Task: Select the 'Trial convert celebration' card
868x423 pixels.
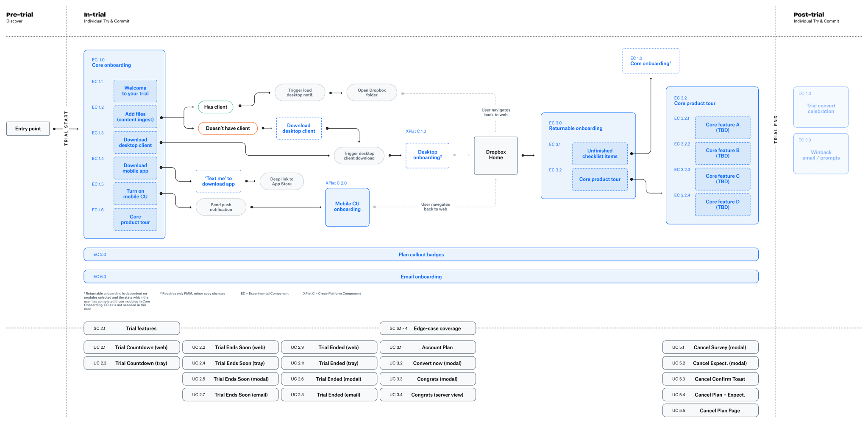Action: pos(821,107)
